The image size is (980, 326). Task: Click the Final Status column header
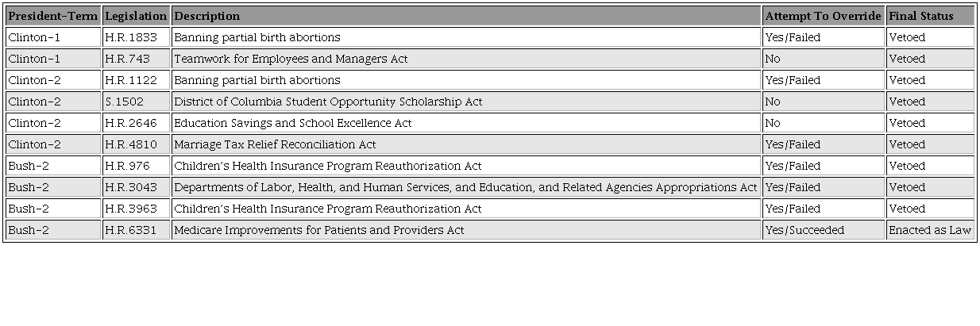tap(920, 16)
